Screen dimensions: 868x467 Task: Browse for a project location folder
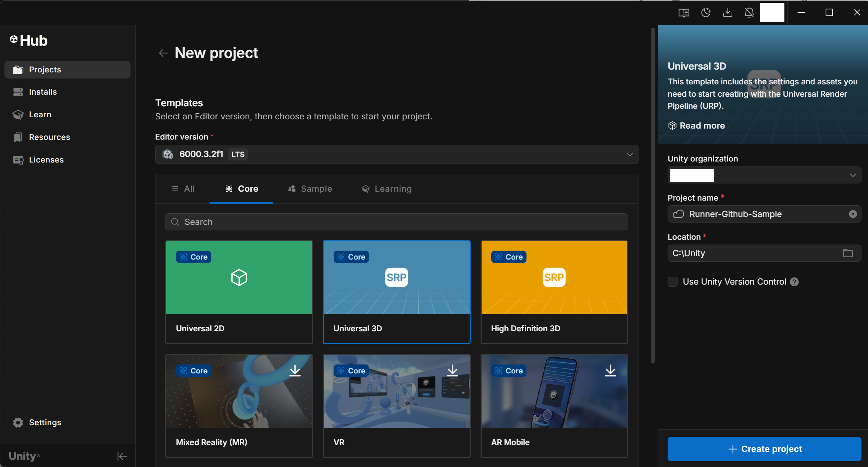tap(848, 253)
